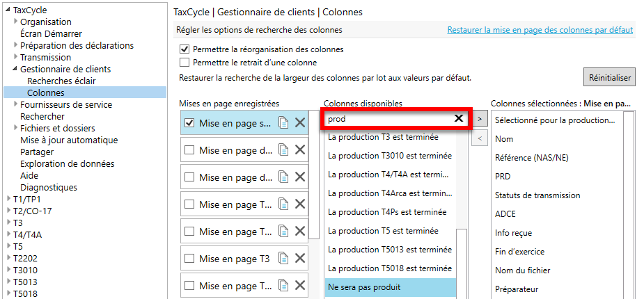This screenshot has height=299, width=644.
Task: Open the Rechercher options page
Action: 42,117
